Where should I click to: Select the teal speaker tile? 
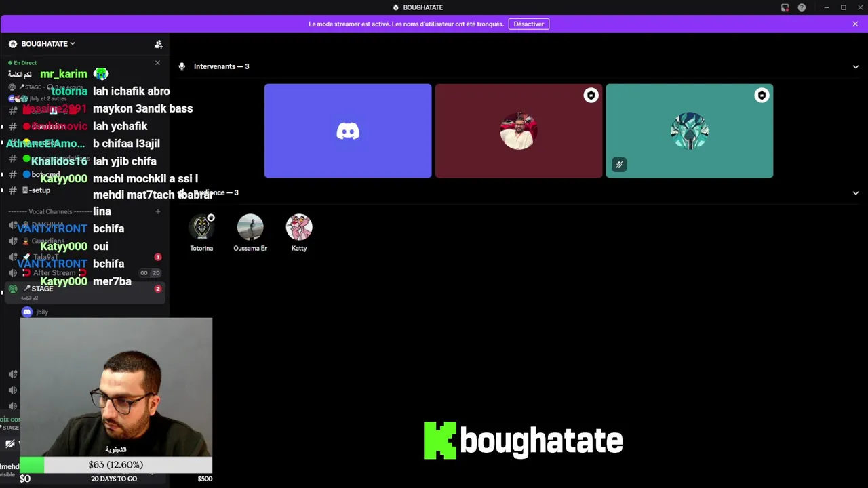[x=690, y=131]
